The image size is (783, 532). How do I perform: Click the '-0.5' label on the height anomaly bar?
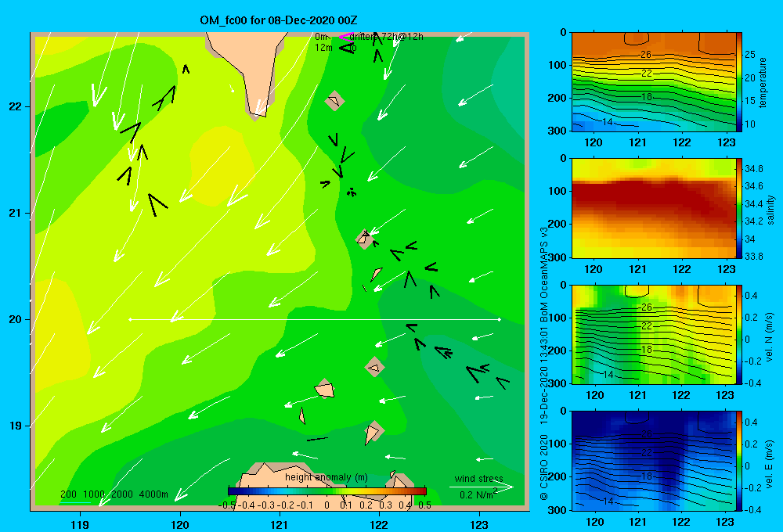[227, 505]
